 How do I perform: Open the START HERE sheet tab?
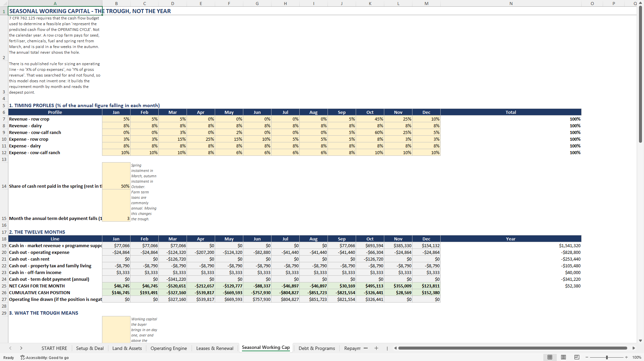click(54, 348)
